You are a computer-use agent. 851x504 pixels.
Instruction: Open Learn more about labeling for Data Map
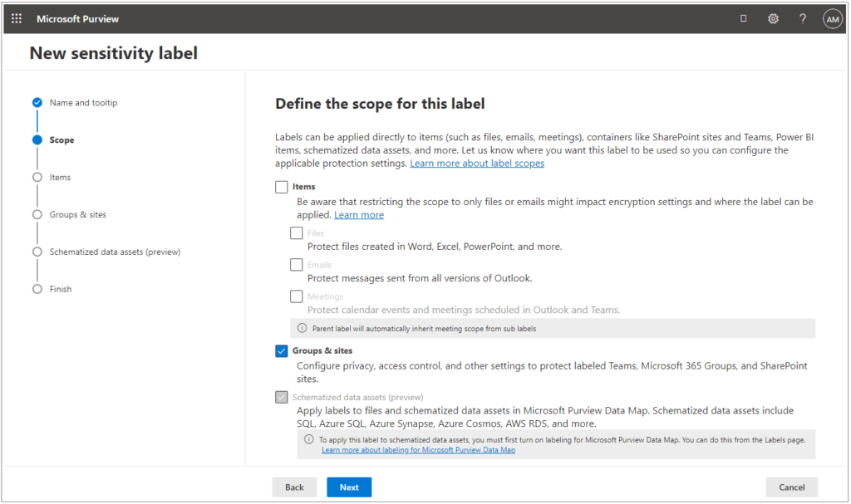tap(419, 450)
